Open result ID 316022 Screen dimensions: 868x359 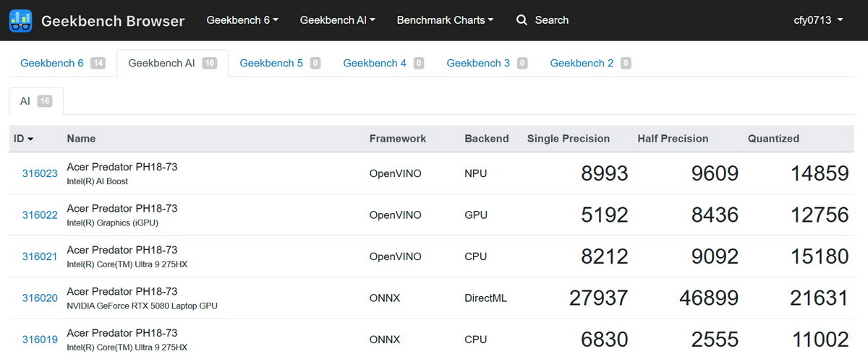pos(40,215)
